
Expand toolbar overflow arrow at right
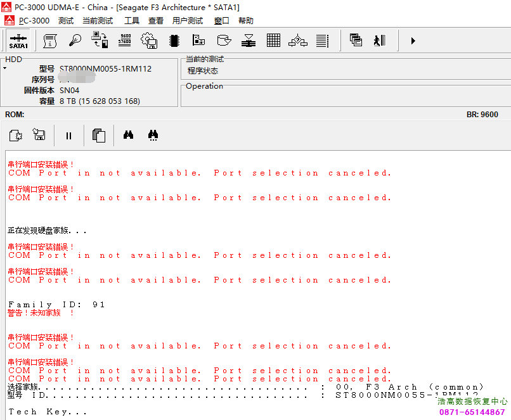413,41
